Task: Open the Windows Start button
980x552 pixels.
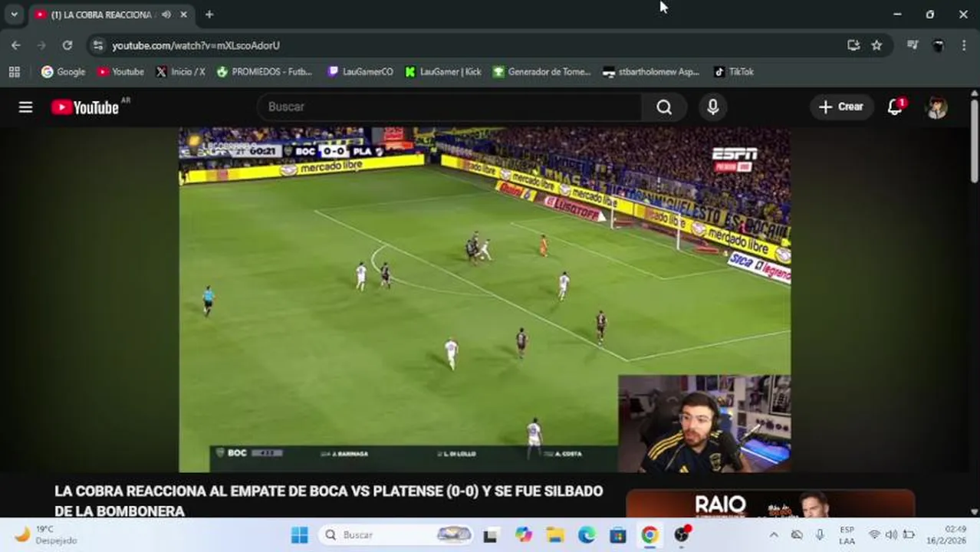Action: [x=300, y=535]
